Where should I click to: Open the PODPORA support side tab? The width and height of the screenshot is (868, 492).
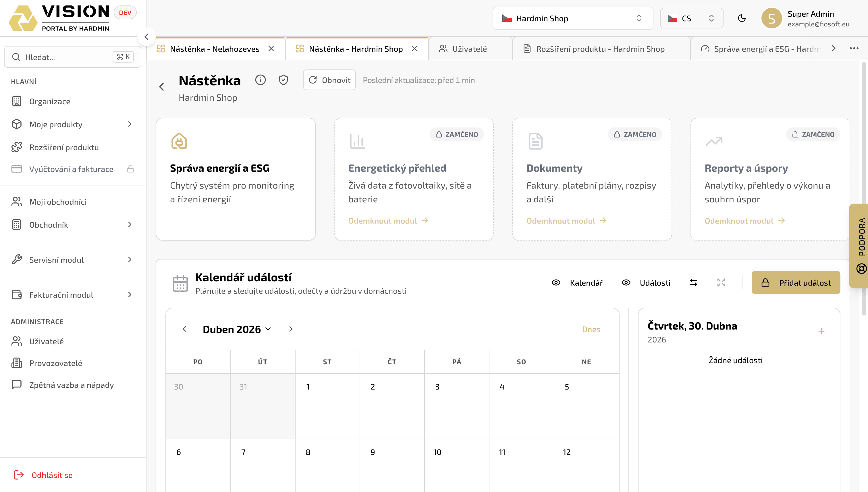coord(859,246)
